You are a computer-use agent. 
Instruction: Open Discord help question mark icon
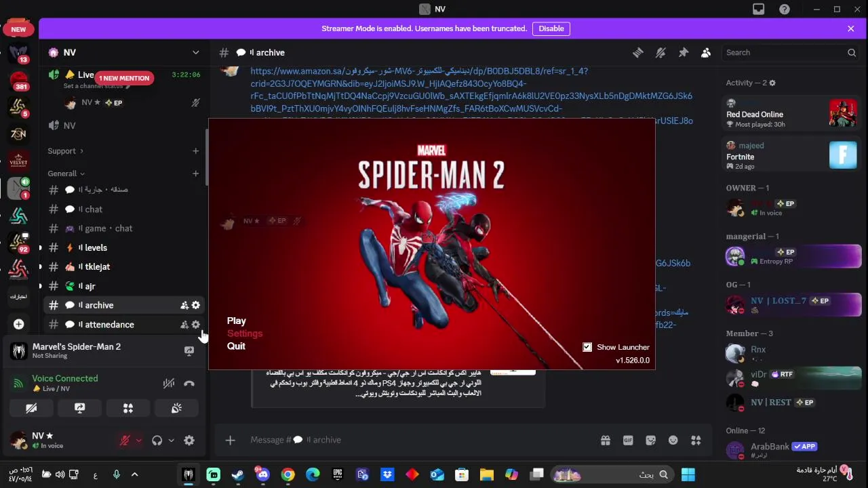pos(785,9)
